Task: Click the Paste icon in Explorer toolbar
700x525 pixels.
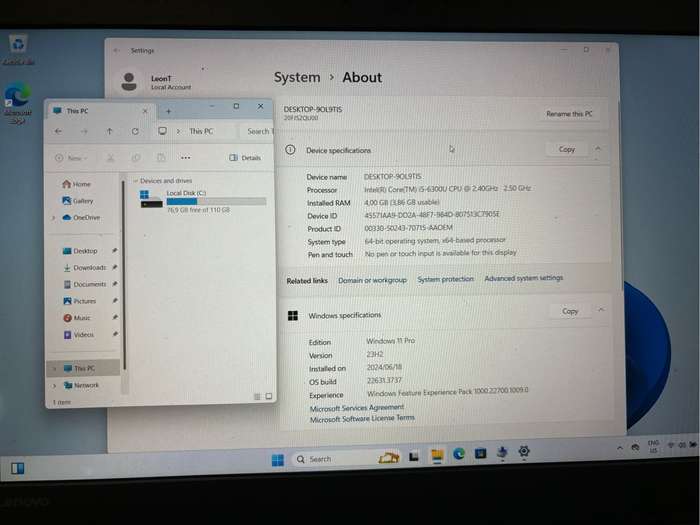Action: pos(161,158)
